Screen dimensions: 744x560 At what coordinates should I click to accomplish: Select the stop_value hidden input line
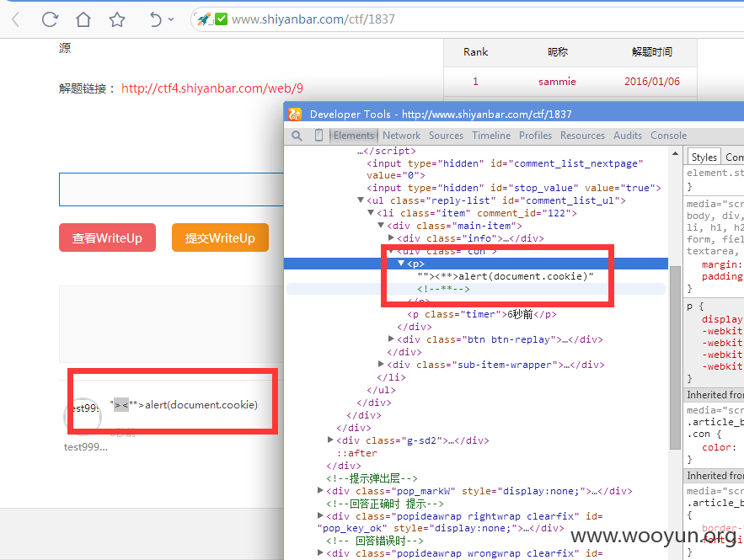pos(513,188)
